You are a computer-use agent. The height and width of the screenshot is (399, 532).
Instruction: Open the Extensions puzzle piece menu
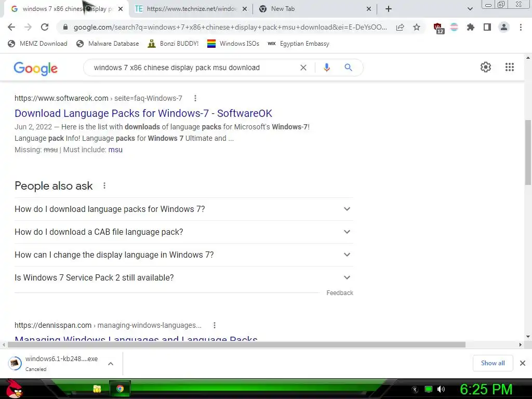(471, 27)
